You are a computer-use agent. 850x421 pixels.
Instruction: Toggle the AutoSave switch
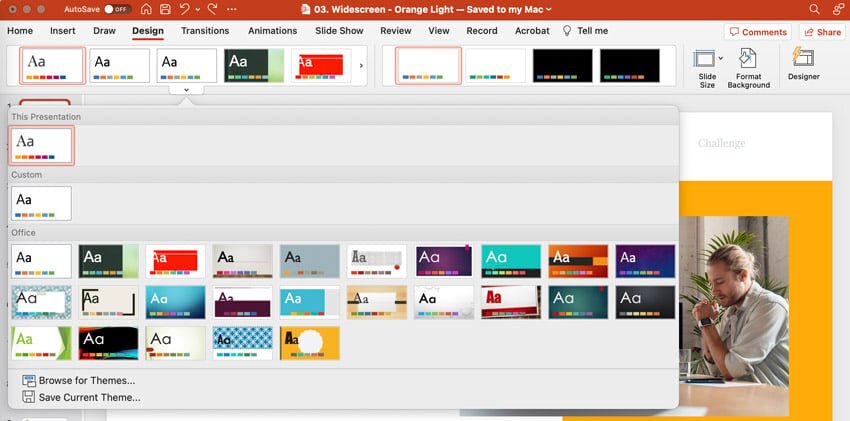tap(117, 9)
